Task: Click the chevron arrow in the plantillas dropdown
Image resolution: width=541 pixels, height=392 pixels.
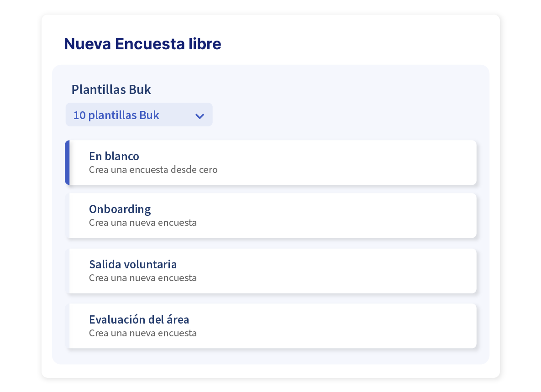Action: point(200,116)
